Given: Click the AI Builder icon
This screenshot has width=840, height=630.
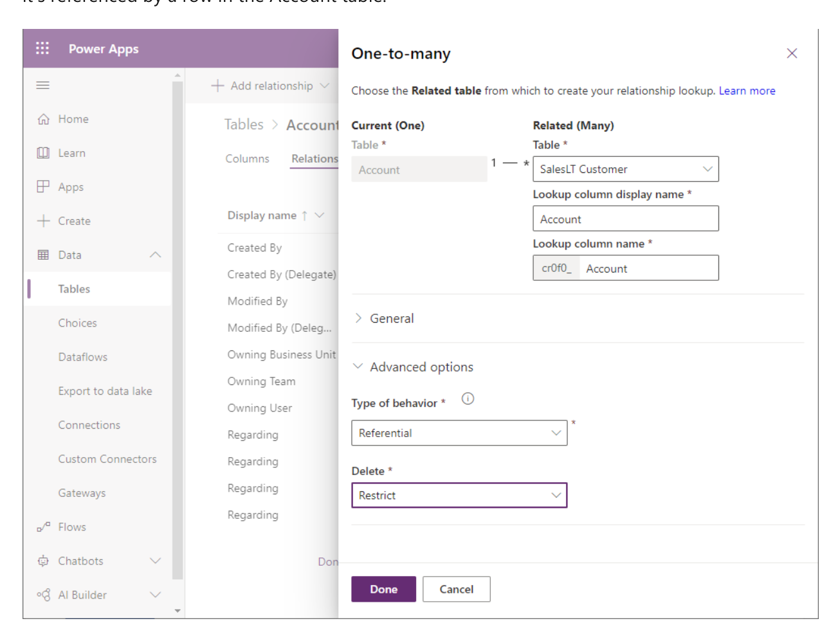Looking at the screenshot, I should (x=43, y=595).
